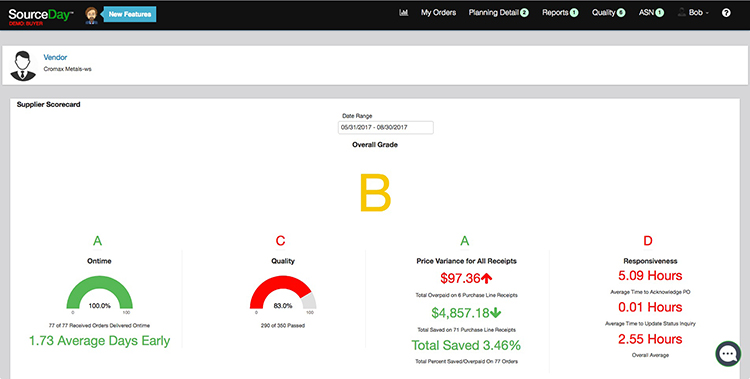Click the green down arrow icon
The height and width of the screenshot is (379, 750).
tap(496, 313)
